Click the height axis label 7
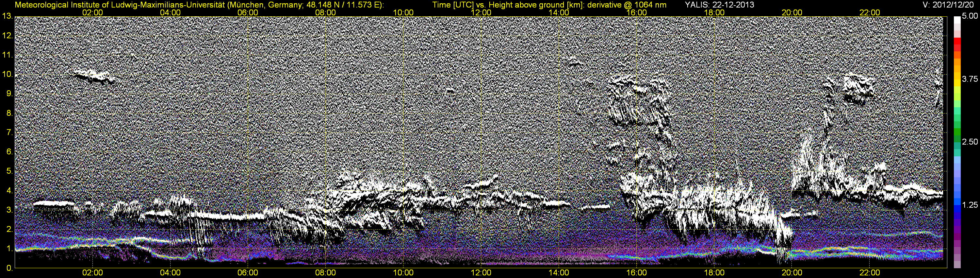980x278 pixels. pos(9,133)
